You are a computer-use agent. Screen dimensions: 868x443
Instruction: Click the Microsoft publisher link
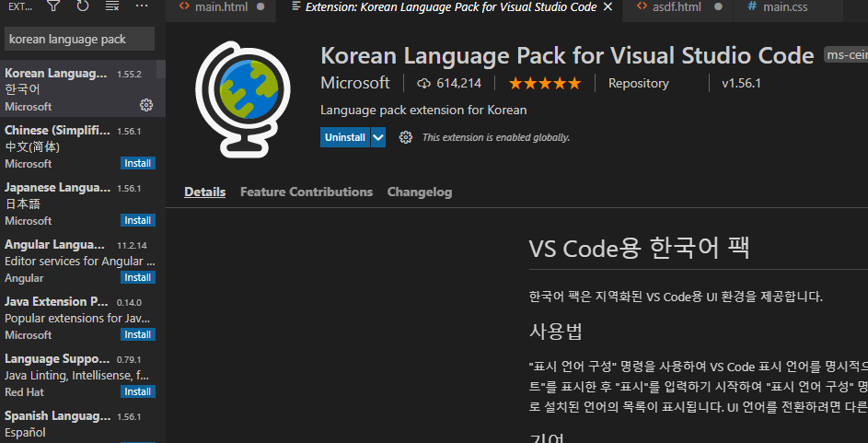click(354, 83)
